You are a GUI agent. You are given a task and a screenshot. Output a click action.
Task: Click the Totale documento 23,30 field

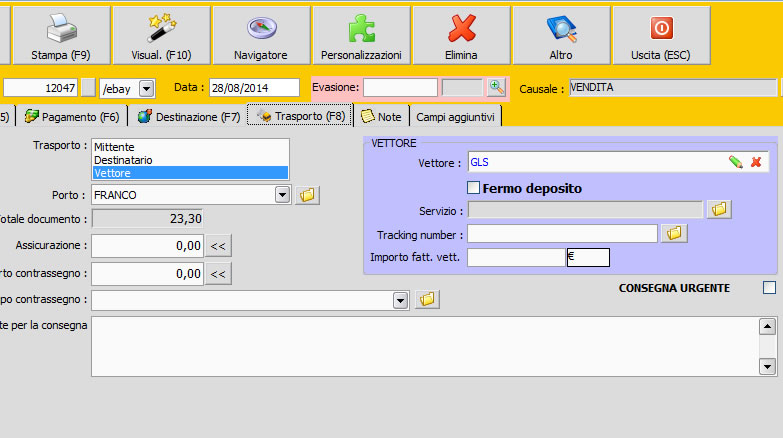(x=147, y=219)
